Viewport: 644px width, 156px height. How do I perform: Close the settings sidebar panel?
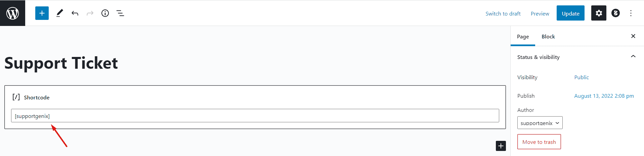coord(633,36)
